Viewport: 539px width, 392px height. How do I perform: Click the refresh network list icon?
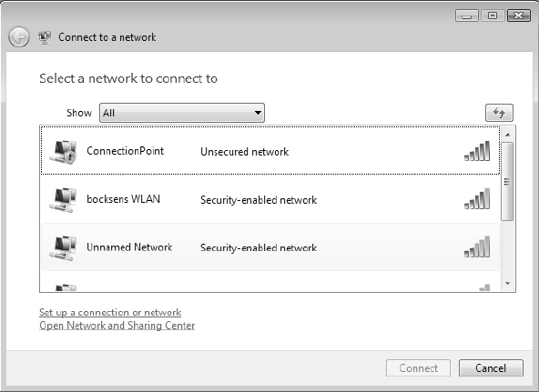[499, 113]
